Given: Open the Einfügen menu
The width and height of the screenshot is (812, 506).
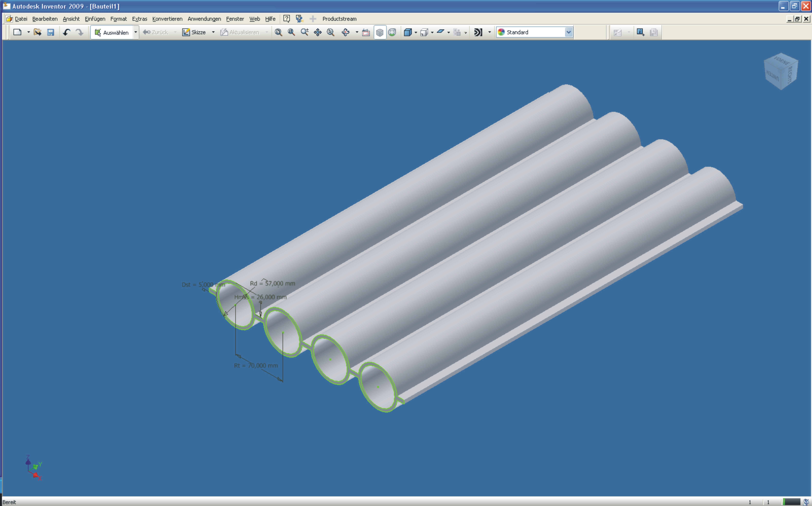Looking at the screenshot, I should pyautogui.click(x=95, y=19).
